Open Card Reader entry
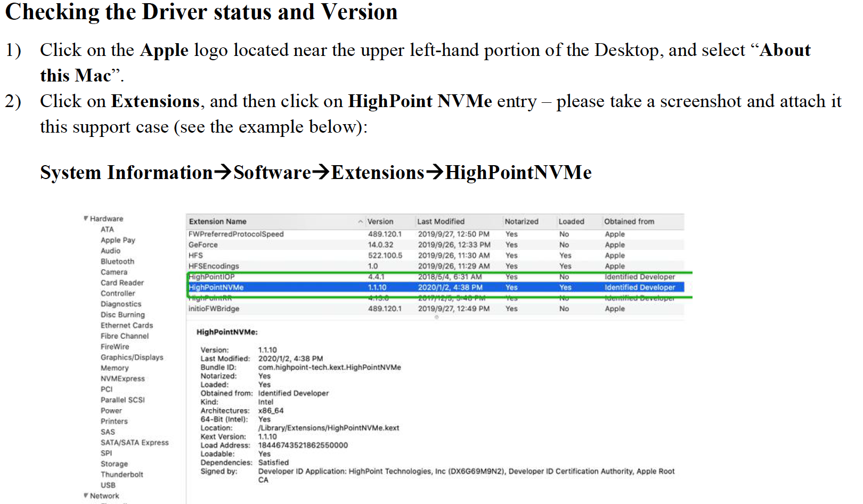This screenshot has width=863, height=504. click(122, 282)
